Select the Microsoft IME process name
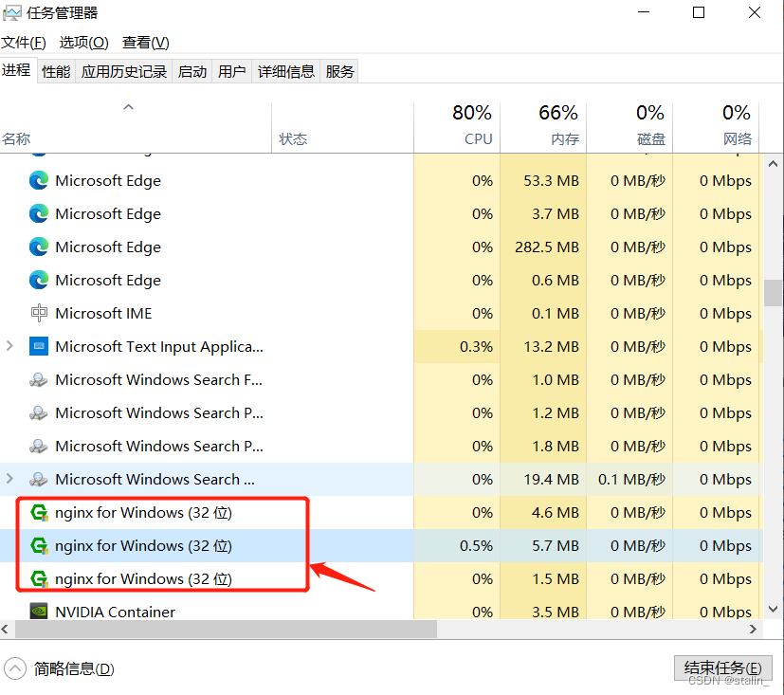This screenshot has width=784, height=695. pos(103,314)
